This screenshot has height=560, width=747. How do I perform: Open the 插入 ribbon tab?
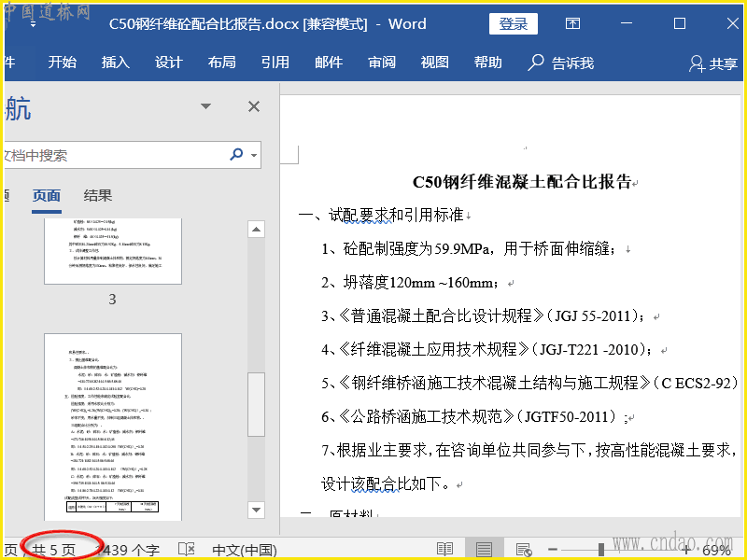(x=115, y=63)
